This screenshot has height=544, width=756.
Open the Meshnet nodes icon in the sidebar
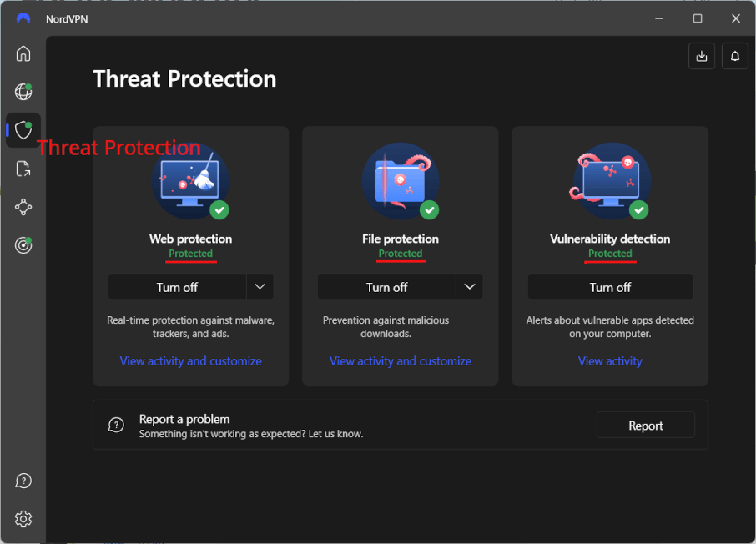pyautogui.click(x=23, y=208)
